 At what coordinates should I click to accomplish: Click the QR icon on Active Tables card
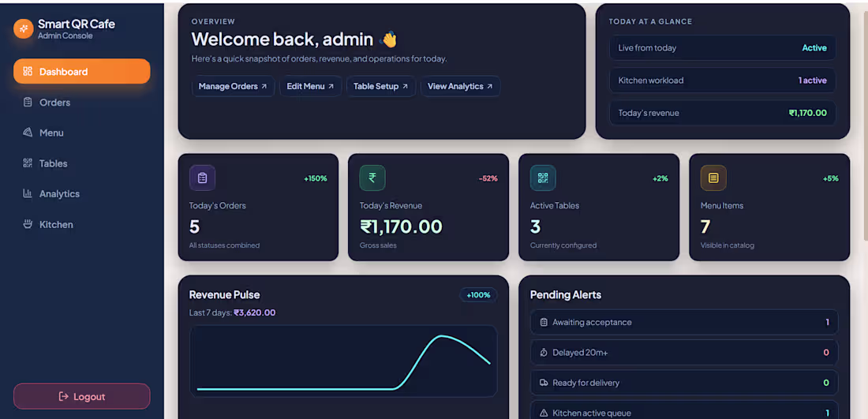pos(543,178)
